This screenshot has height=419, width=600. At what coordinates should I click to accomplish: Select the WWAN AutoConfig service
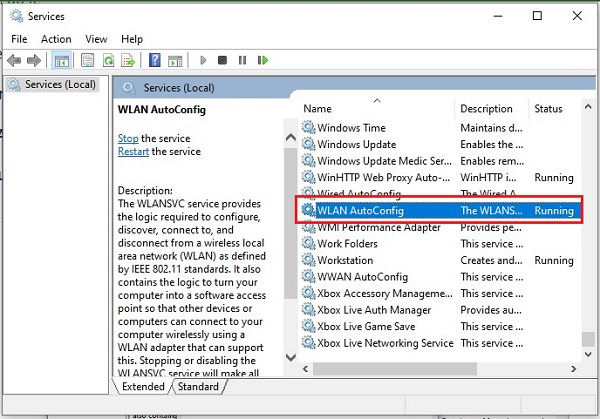point(440,277)
